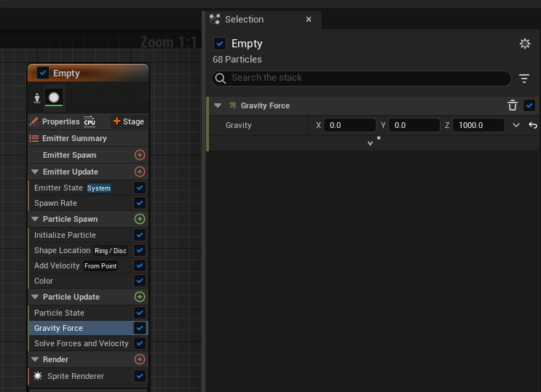Screen dimensions: 541x392
Task: Toggle Shape Location checkbox
Action: [140, 250]
